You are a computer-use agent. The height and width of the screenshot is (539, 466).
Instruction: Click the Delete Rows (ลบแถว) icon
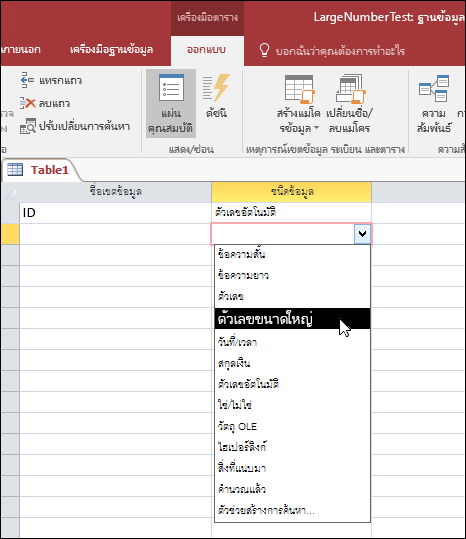(27, 103)
